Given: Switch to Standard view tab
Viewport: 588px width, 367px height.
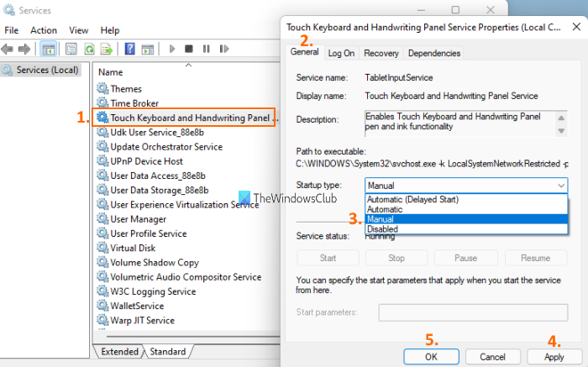Looking at the screenshot, I should click(168, 352).
